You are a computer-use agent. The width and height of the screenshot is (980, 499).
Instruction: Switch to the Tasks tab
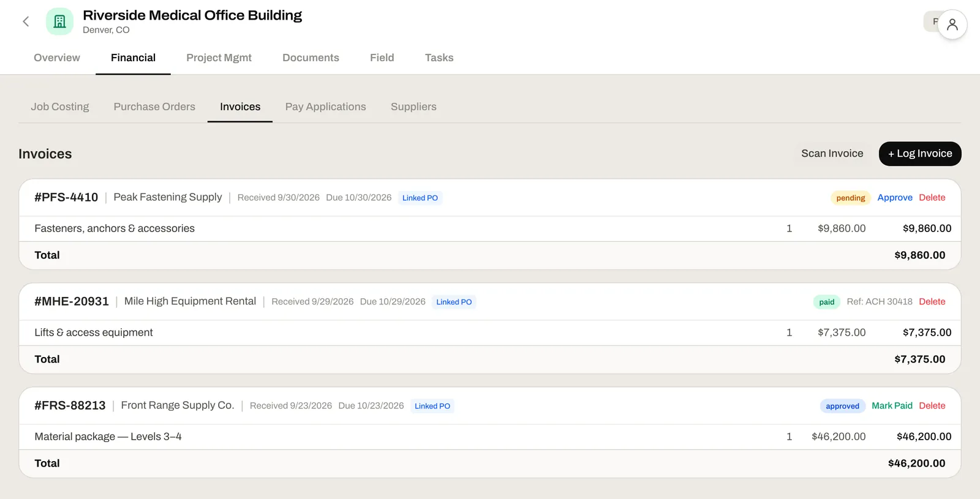(439, 58)
